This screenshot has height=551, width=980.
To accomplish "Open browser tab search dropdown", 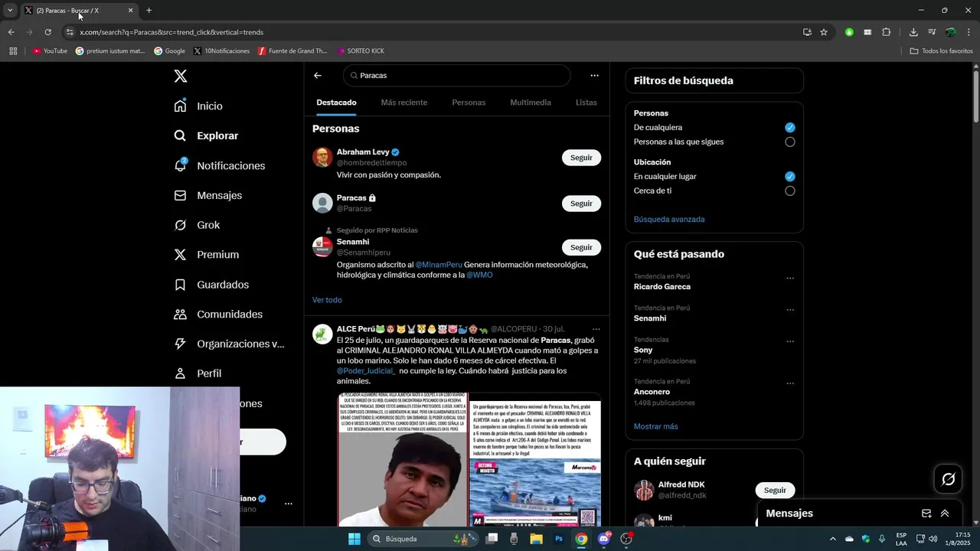I will (x=10, y=11).
